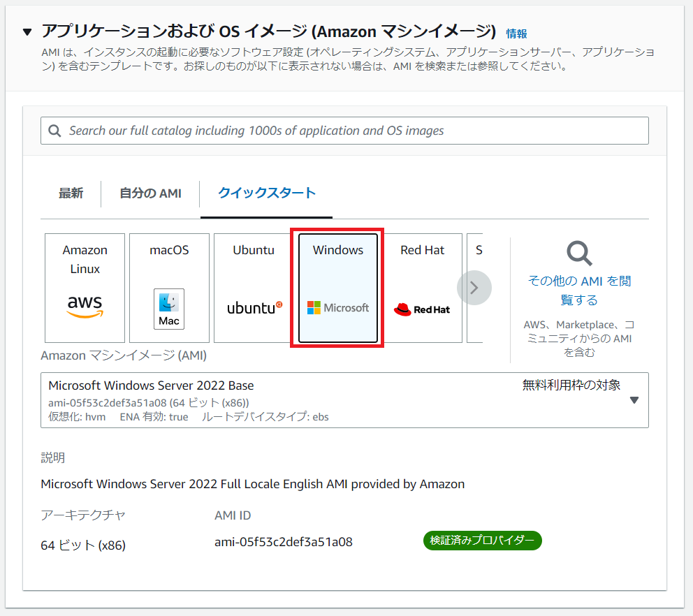Switch to the 最新 tab
The width and height of the screenshot is (693, 616).
pyautogui.click(x=71, y=193)
